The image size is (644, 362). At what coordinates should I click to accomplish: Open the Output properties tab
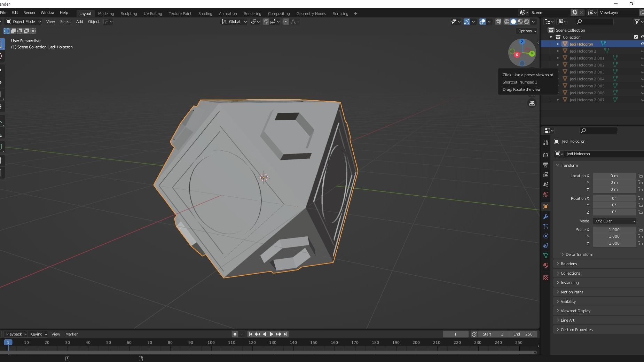(546, 165)
